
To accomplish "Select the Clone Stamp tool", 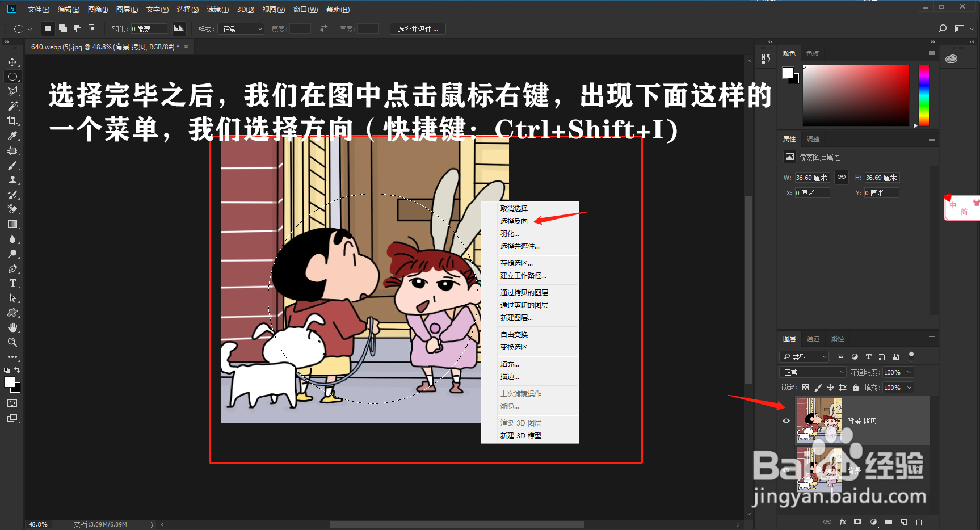I will tap(12, 180).
